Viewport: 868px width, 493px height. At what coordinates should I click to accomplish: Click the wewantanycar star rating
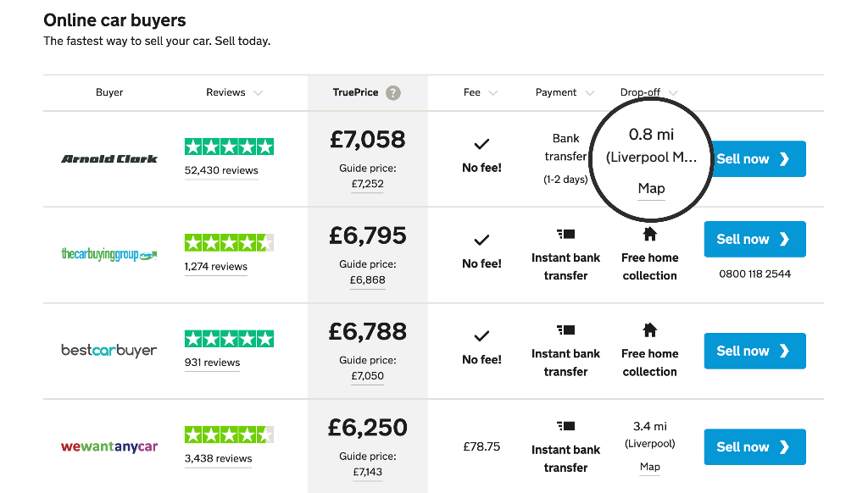click(x=229, y=435)
